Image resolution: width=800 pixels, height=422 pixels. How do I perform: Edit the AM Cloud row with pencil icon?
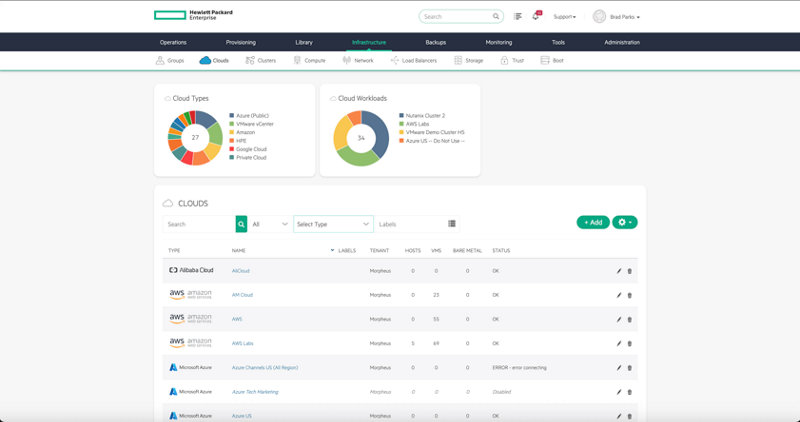(618, 295)
